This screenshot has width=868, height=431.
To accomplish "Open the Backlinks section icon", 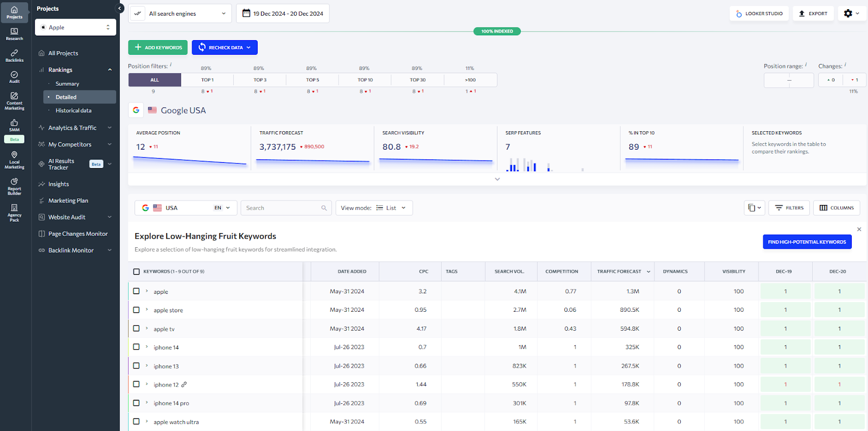I will point(14,56).
